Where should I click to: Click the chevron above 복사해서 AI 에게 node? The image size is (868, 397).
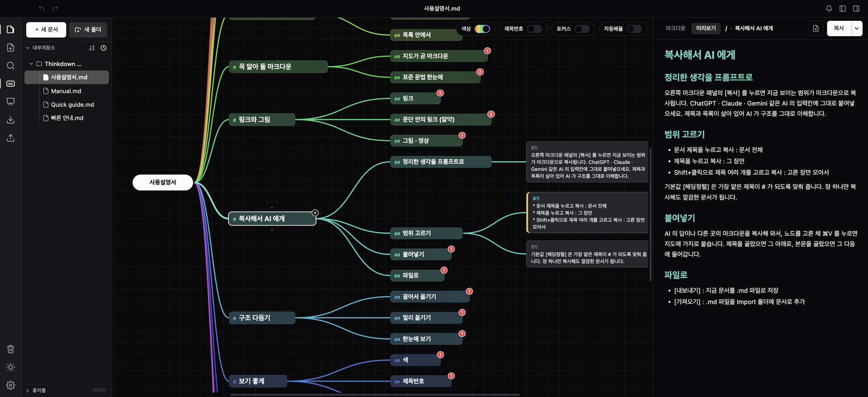coord(272,208)
